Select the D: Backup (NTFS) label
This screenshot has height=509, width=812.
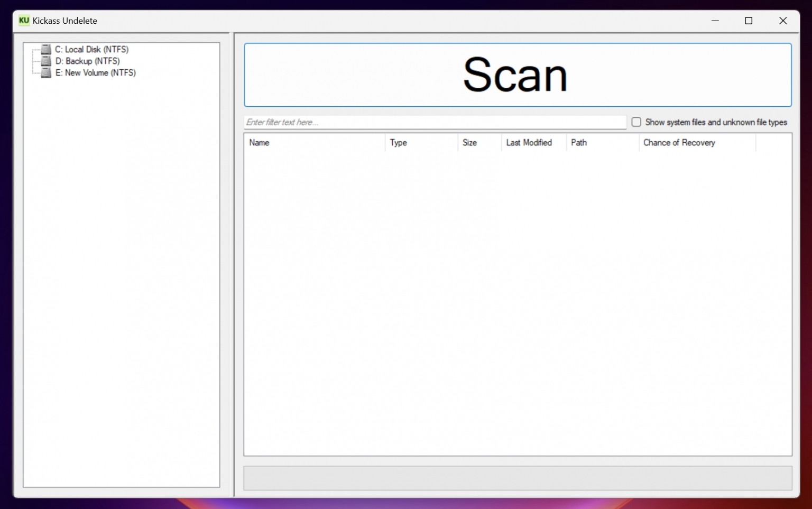[87, 61]
